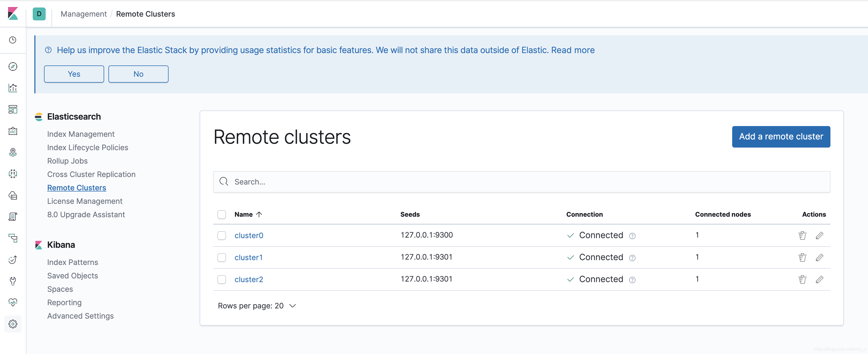868x354 pixels.
Task: Open the cluster1 link
Action: point(249,258)
